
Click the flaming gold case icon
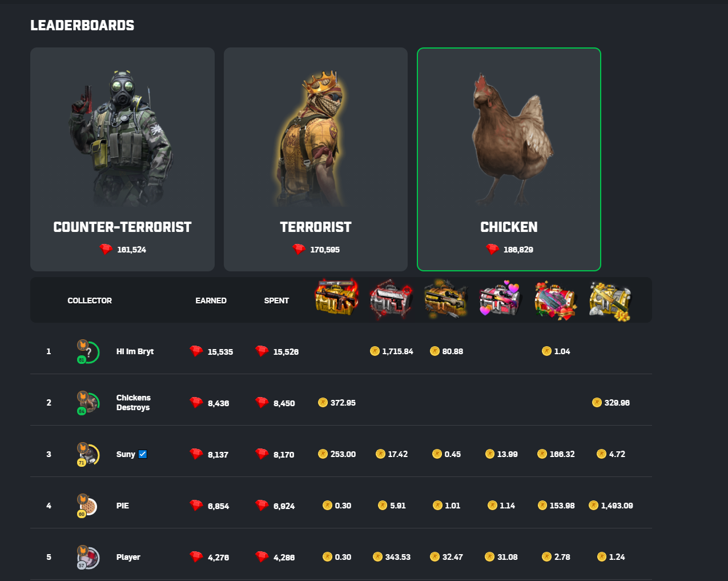click(x=337, y=297)
